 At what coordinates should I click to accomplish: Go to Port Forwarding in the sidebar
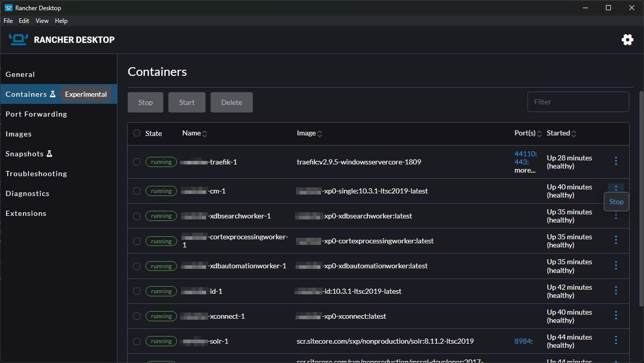point(36,114)
